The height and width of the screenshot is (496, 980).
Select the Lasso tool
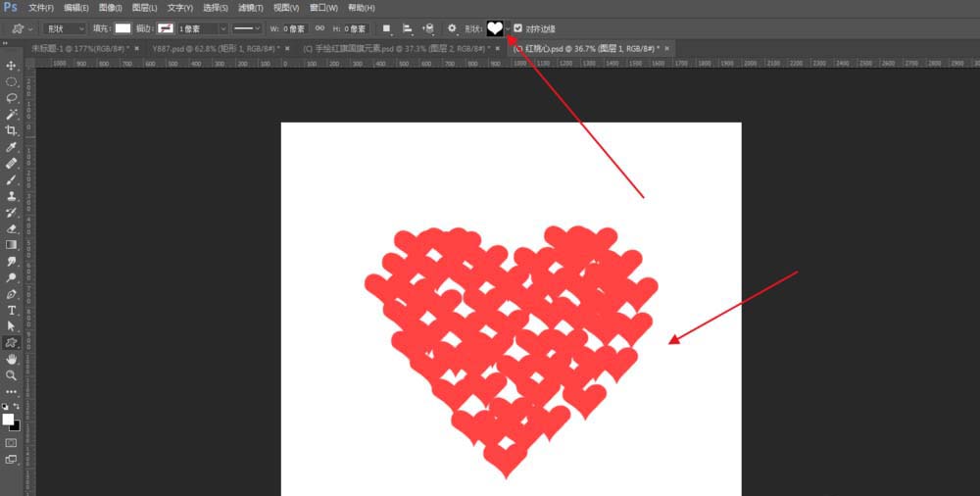pyautogui.click(x=12, y=98)
